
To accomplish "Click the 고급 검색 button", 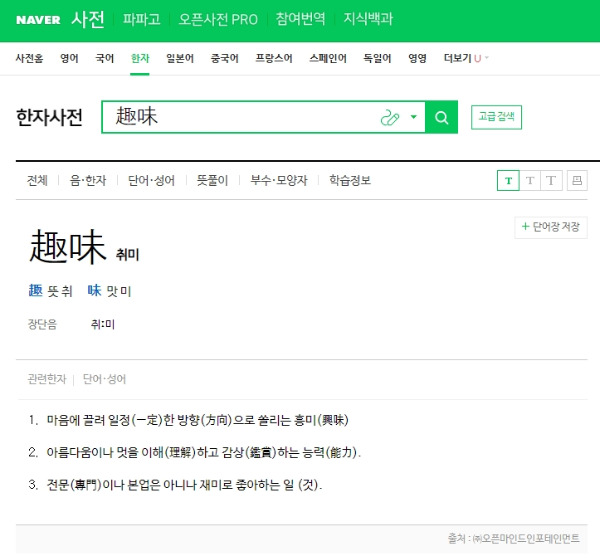I will click(496, 117).
